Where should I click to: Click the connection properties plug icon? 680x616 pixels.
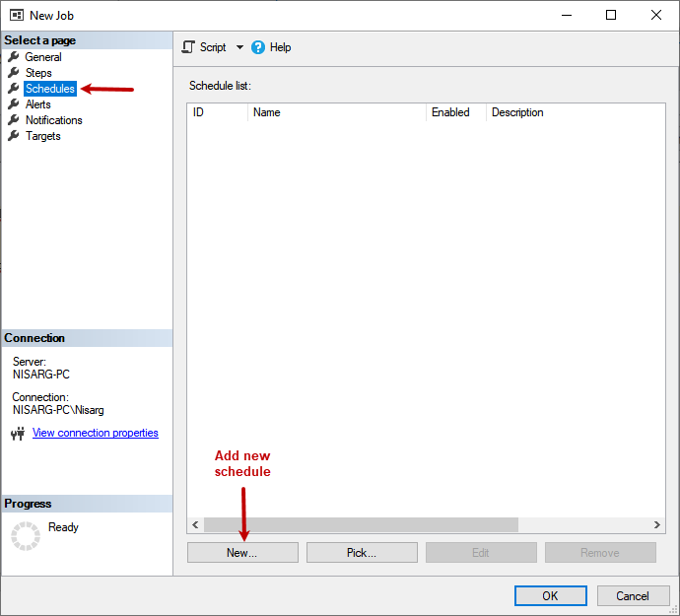18,434
